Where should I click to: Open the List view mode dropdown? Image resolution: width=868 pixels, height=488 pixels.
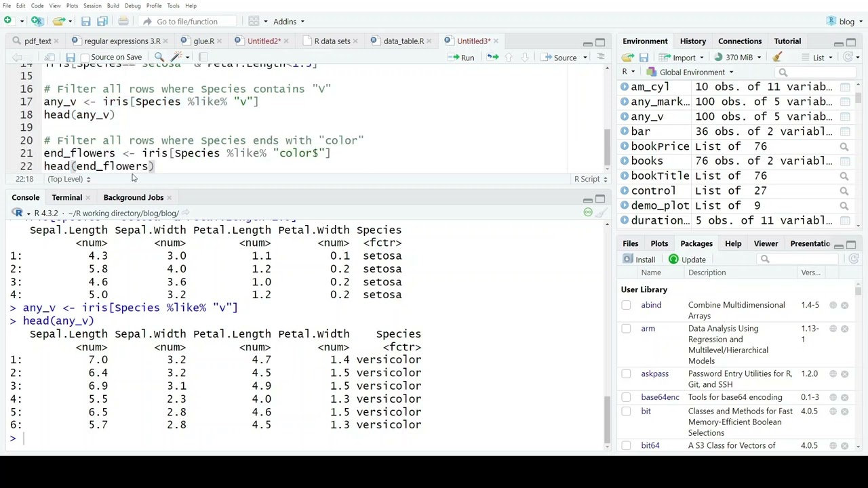point(818,57)
